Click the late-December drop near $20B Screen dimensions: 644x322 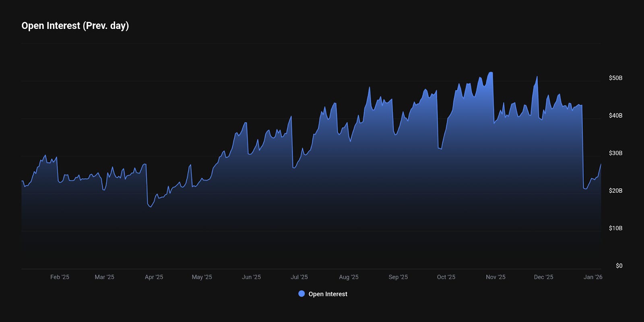(585, 188)
